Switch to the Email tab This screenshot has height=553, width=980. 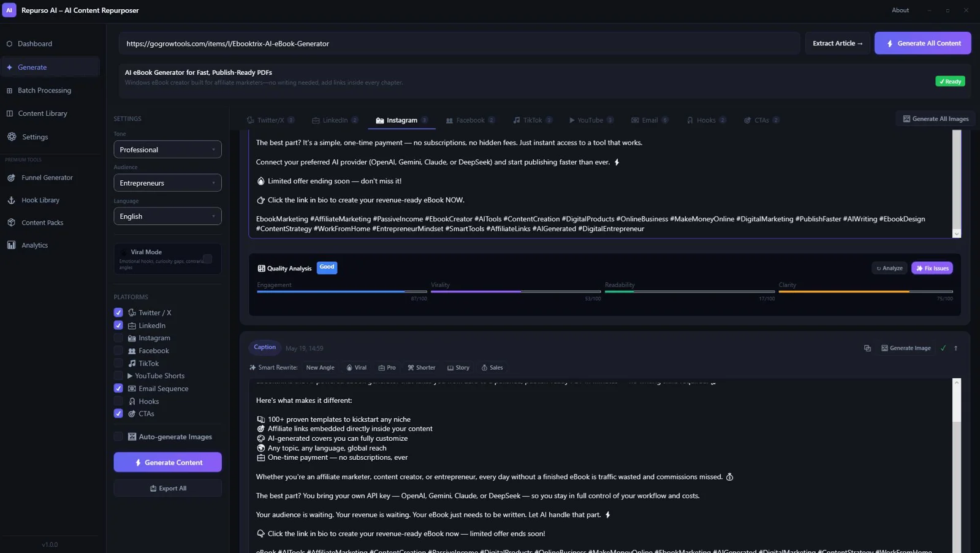650,120
